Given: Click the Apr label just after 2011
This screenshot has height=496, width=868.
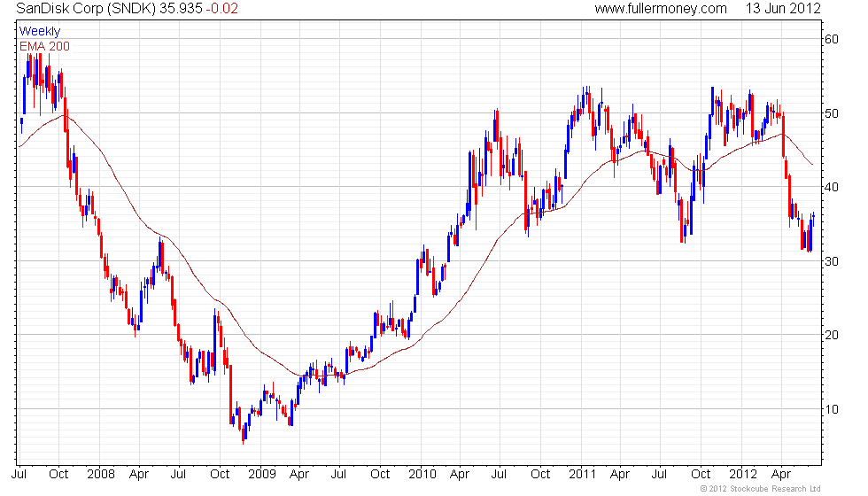Looking at the screenshot, I should point(620,475).
